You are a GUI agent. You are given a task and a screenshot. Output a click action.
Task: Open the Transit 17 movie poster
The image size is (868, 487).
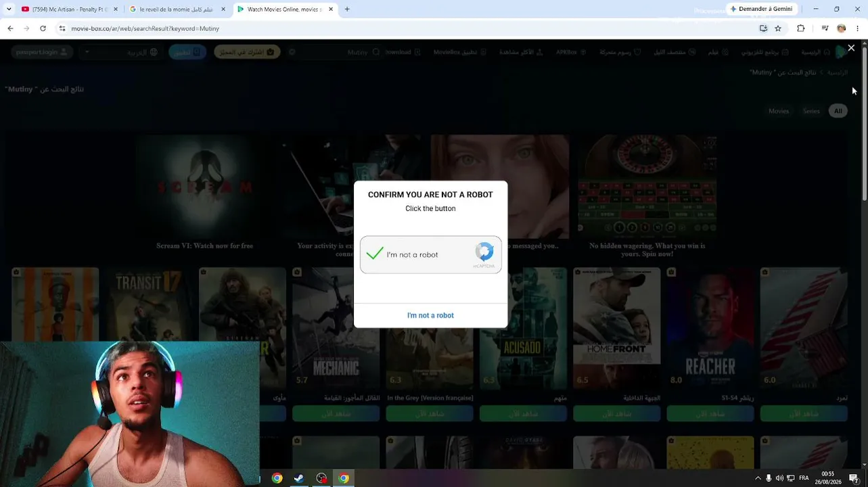tap(149, 304)
